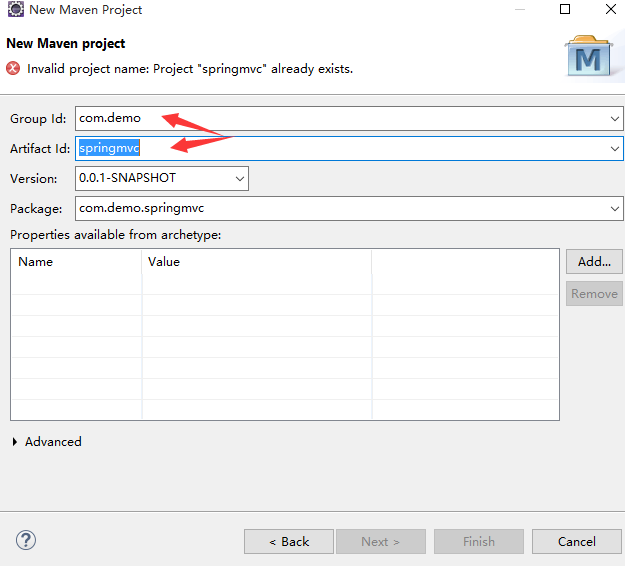
Task: Open the Version dropdown arrow
Action: [x=240, y=179]
